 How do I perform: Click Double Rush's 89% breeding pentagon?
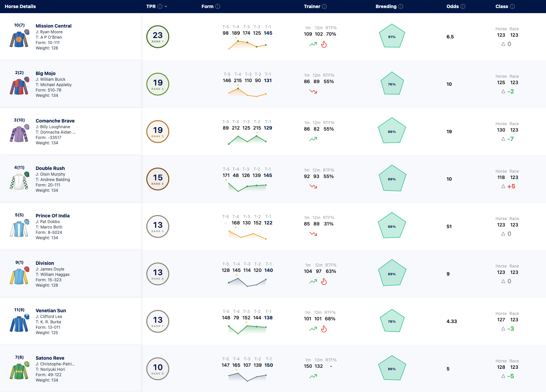(x=392, y=179)
